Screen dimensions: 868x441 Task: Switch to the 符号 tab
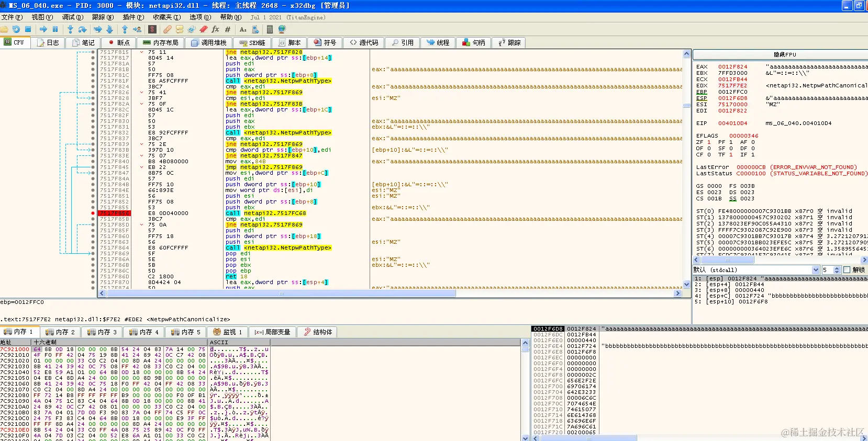coord(325,43)
